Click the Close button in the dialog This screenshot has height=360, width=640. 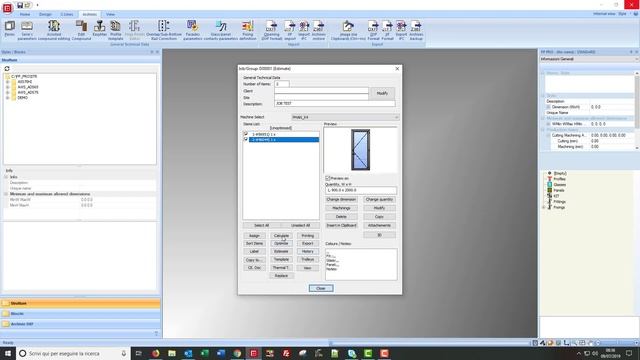pos(321,288)
